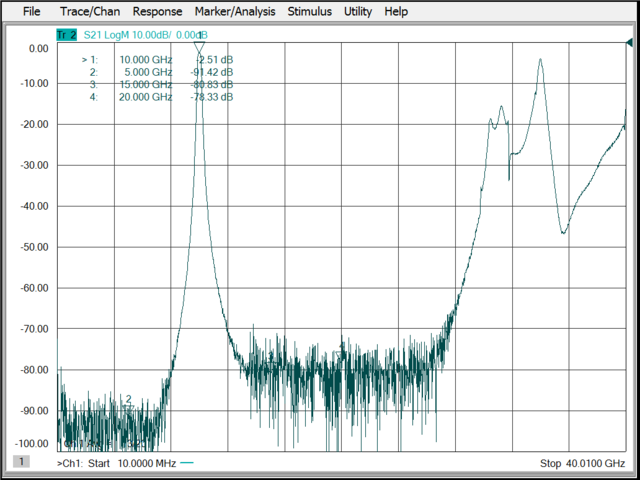Open the Response menu
640x480 pixels.
[157, 11]
